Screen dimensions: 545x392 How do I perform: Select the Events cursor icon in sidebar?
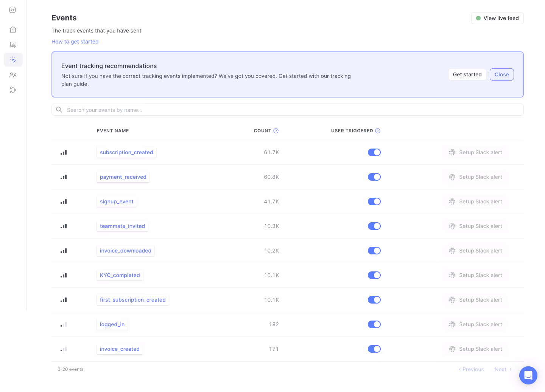coord(13,60)
